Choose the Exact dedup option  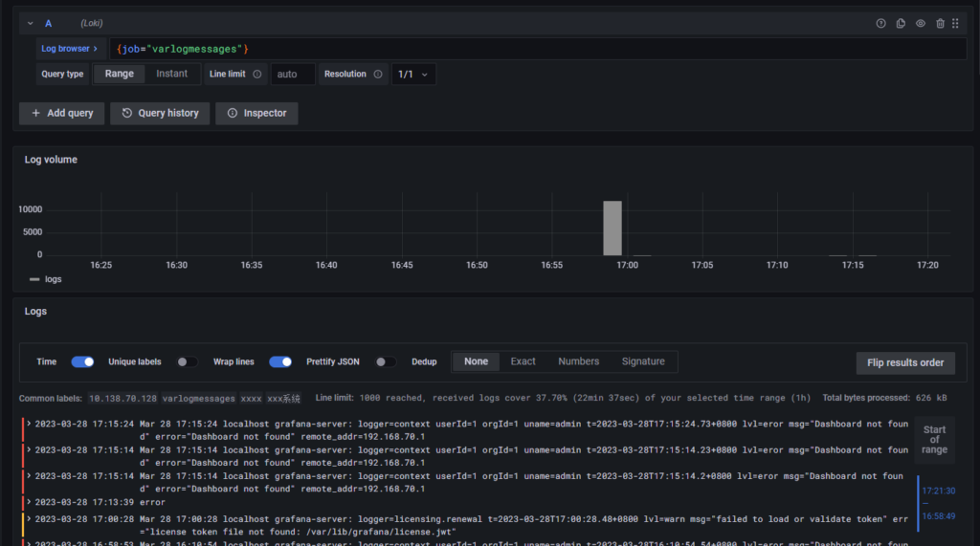(523, 361)
